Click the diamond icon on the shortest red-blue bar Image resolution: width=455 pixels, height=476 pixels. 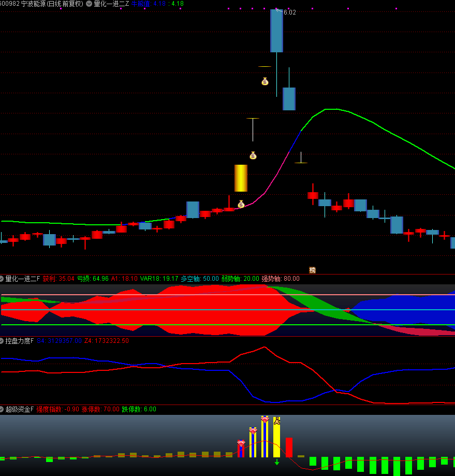click(241, 443)
